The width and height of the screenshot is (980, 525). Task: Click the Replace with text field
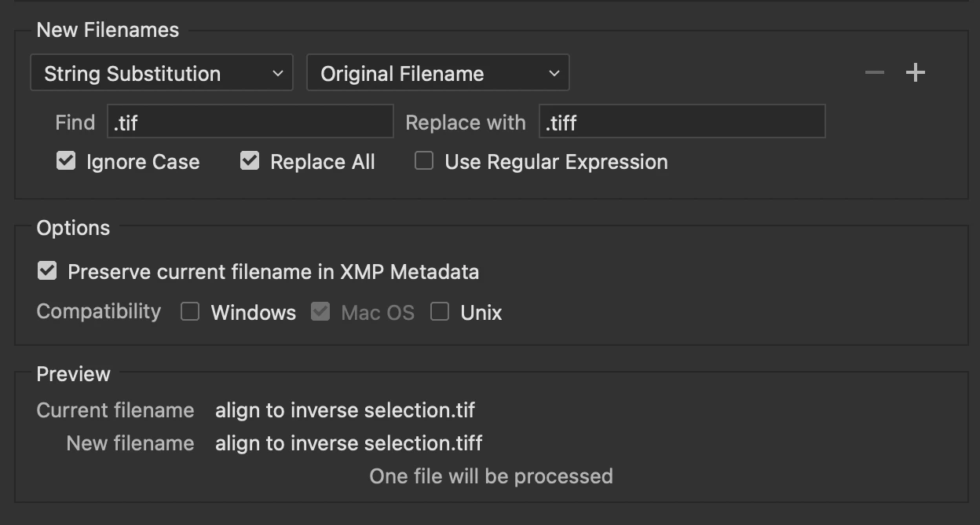(682, 122)
